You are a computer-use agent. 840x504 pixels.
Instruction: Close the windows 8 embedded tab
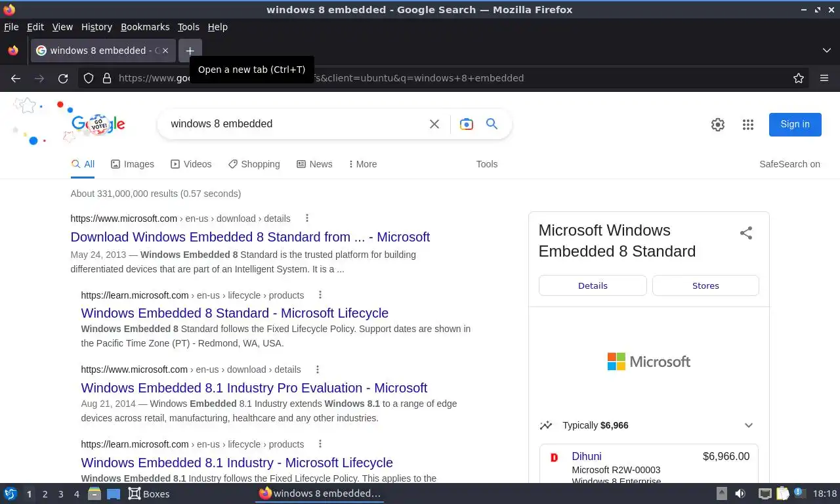(165, 51)
